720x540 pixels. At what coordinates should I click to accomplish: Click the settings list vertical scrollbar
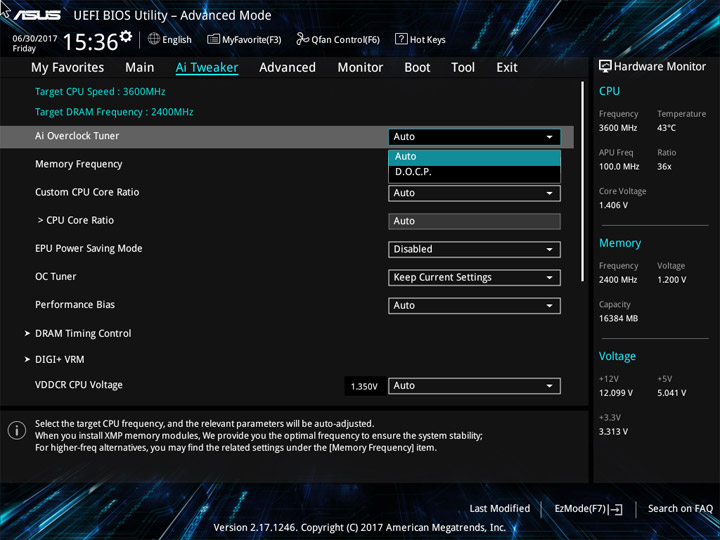tap(583, 181)
